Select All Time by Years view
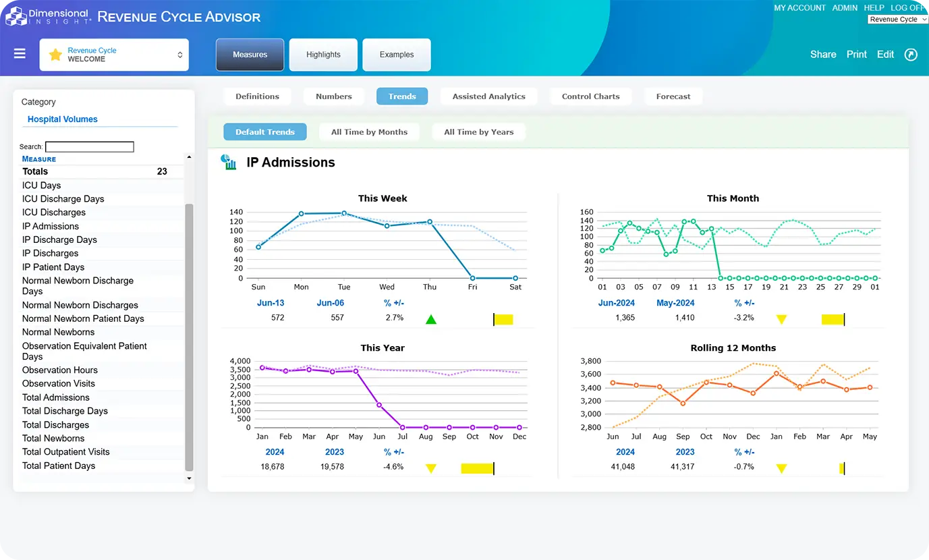Screen dimensions: 929x560 [x=478, y=132]
